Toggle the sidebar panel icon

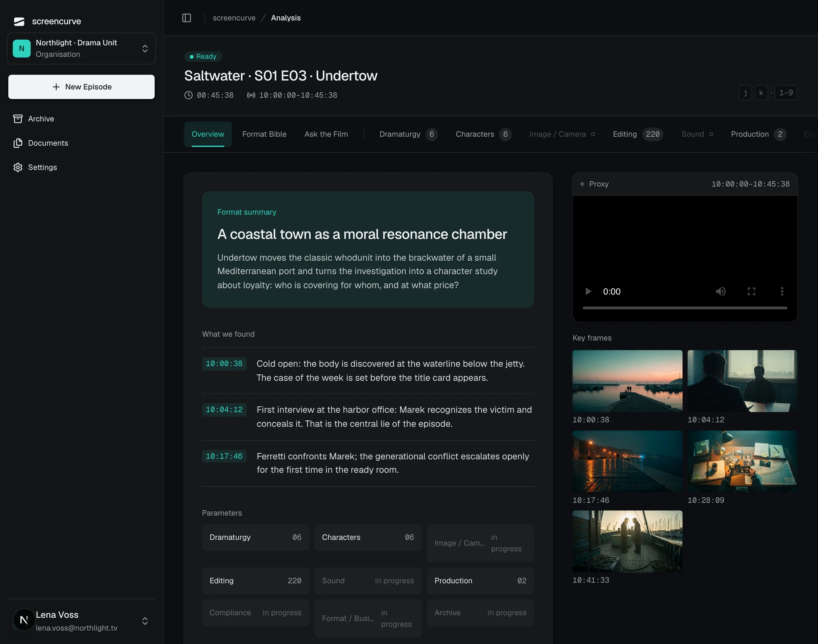pyautogui.click(x=187, y=18)
